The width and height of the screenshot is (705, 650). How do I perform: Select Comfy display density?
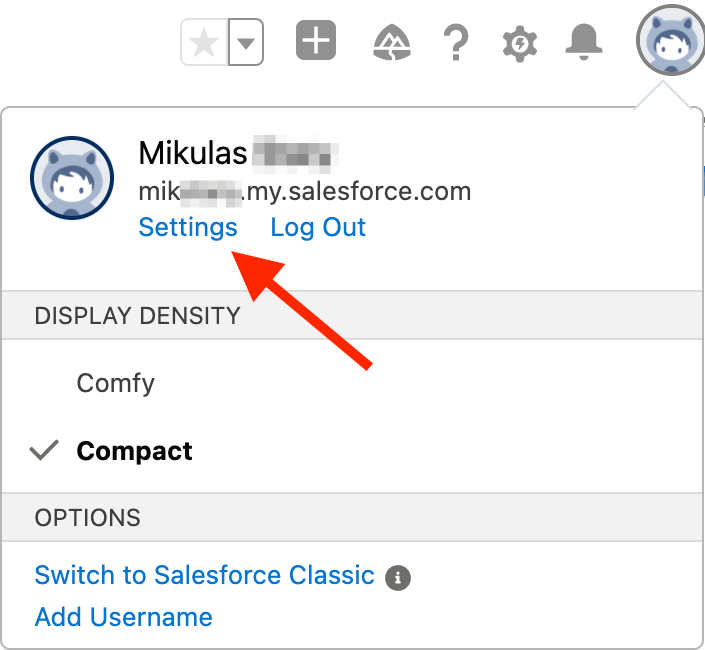tap(116, 383)
